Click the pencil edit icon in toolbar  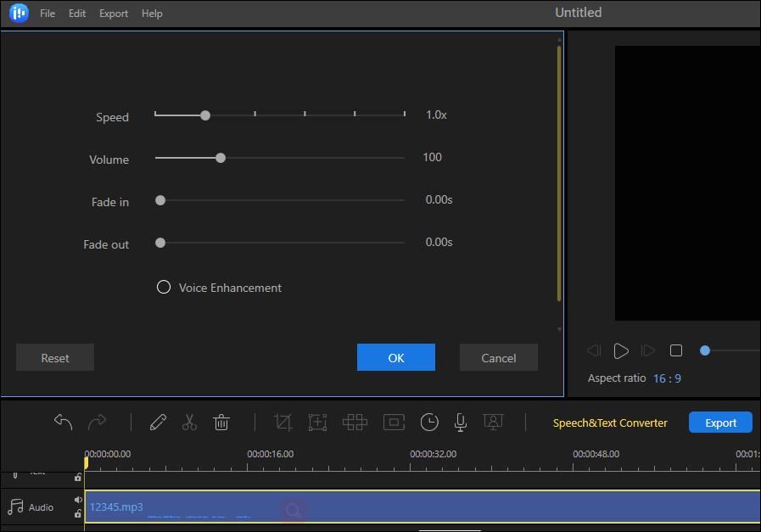point(158,422)
